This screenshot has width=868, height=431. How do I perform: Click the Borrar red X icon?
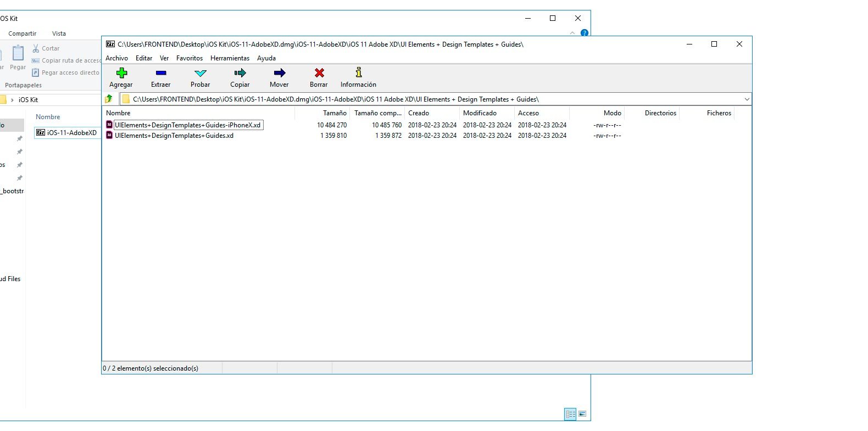click(319, 73)
